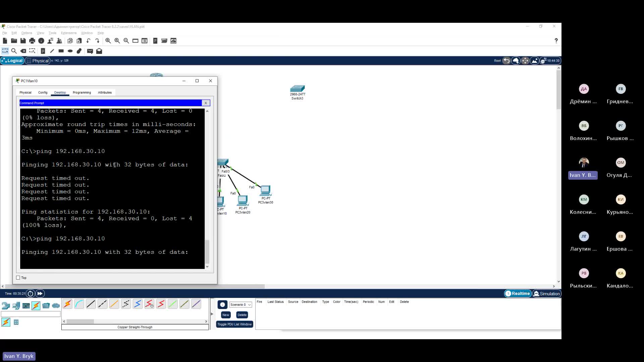
Task: Switch to the Config tab of PC1Vlan10
Action: pyautogui.click(x=43, y=93)
